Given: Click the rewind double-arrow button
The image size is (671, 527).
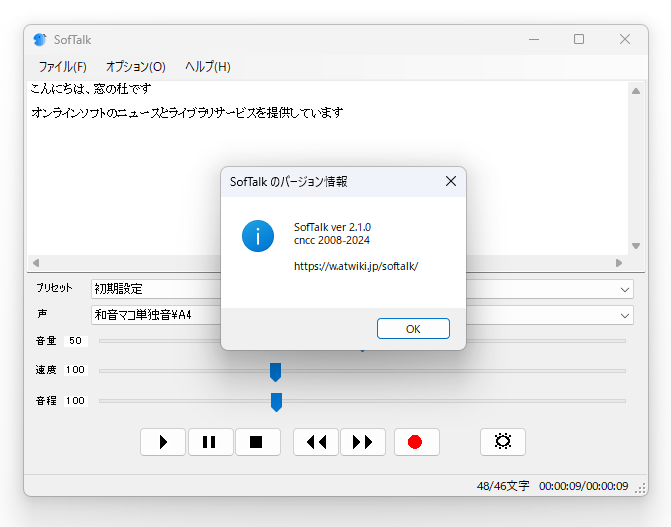Looking at the screenshot, I should click(x=316, y=442).
